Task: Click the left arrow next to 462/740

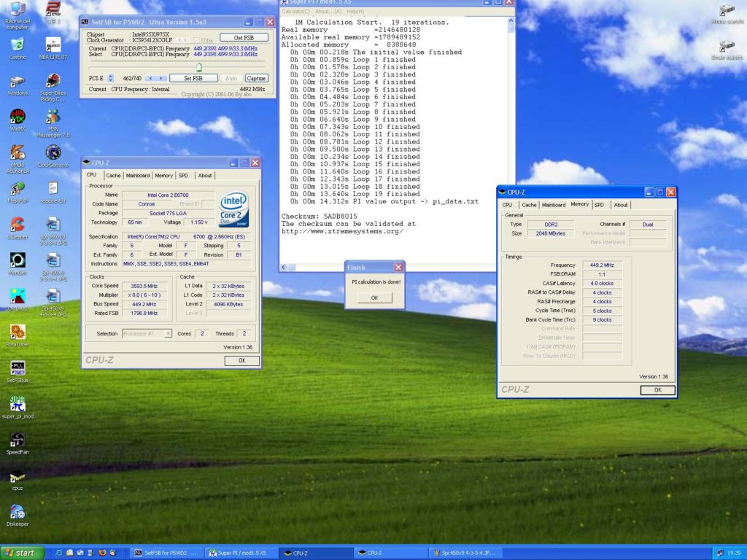Action: pos(151,78)
